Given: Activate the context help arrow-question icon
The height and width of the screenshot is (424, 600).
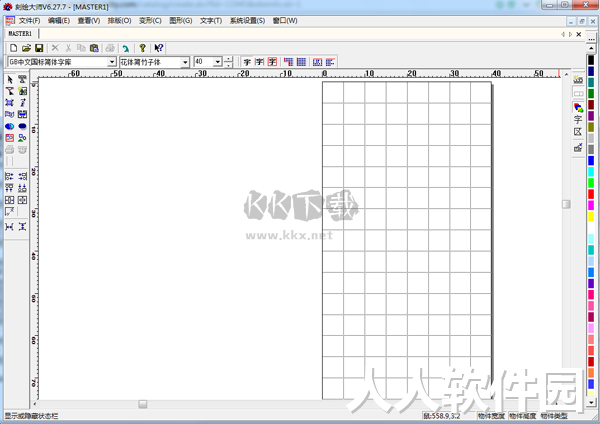Looking at the screenshot, I should point(159,48).
